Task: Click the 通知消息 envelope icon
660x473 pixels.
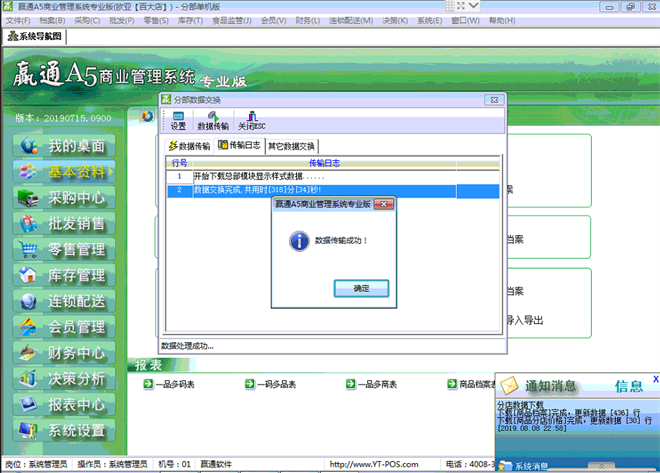Action: click(509, 385)
